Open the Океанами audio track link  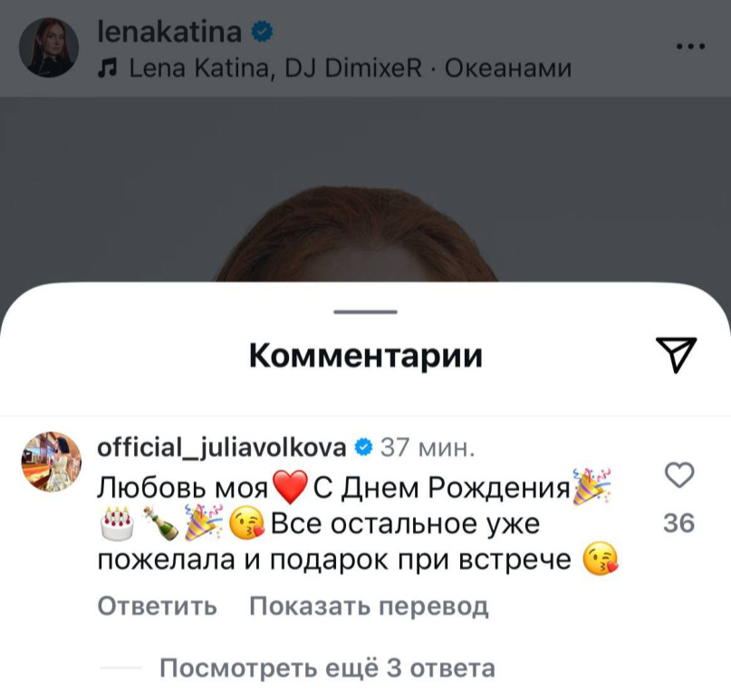coord(351,69)
